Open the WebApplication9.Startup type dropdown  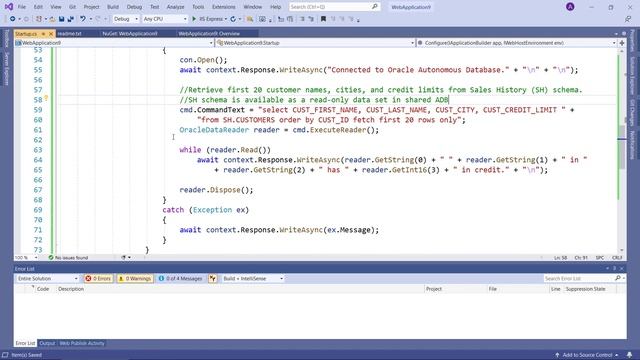coord(315,43)
